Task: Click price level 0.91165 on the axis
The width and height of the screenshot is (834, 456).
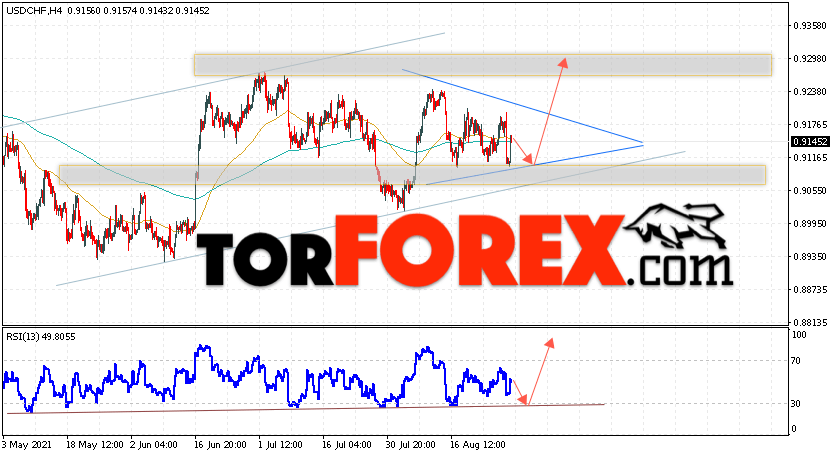Action: tap(810, 157)
